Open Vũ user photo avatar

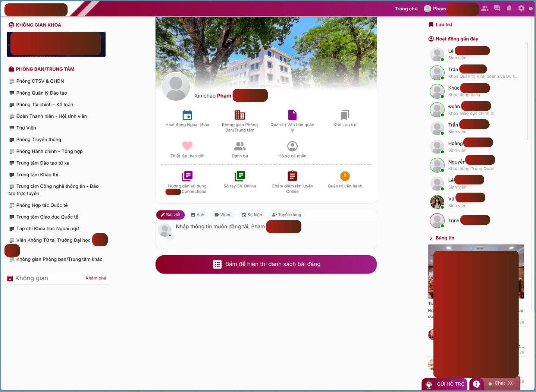click(437, 202)
